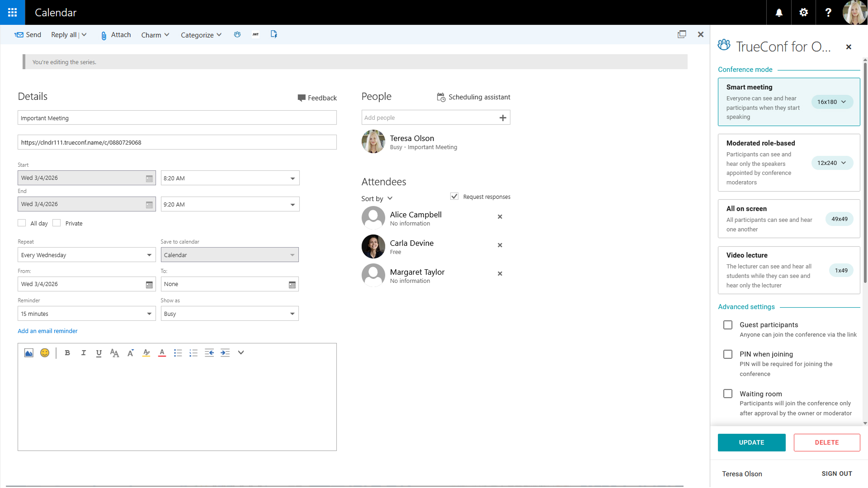The width and height of the screenshot is (868, 488).
Task: Click the insert picture icon in editor
Action: point(28,353)
